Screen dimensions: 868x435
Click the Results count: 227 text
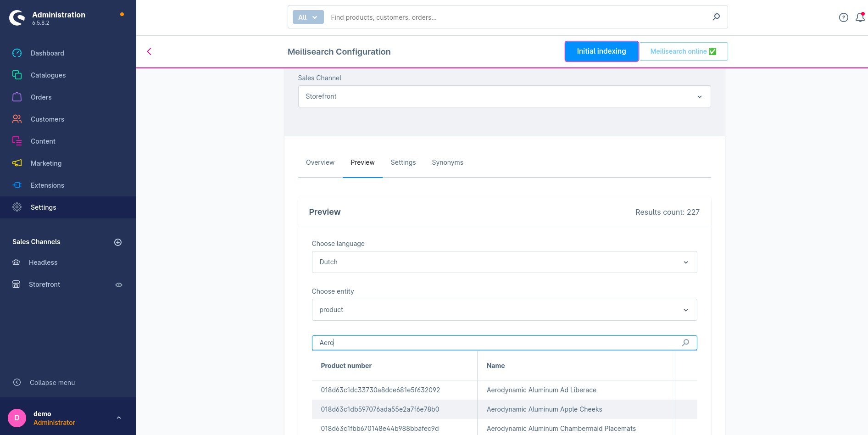pos(668,212)
